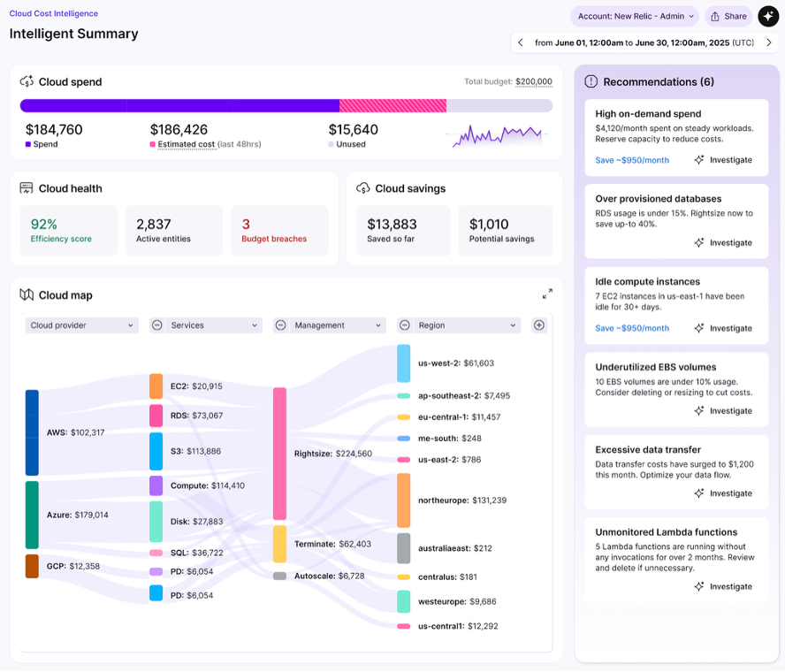
Task: Click the alert icon in the Recommendations header
Action: click(590, 81)
